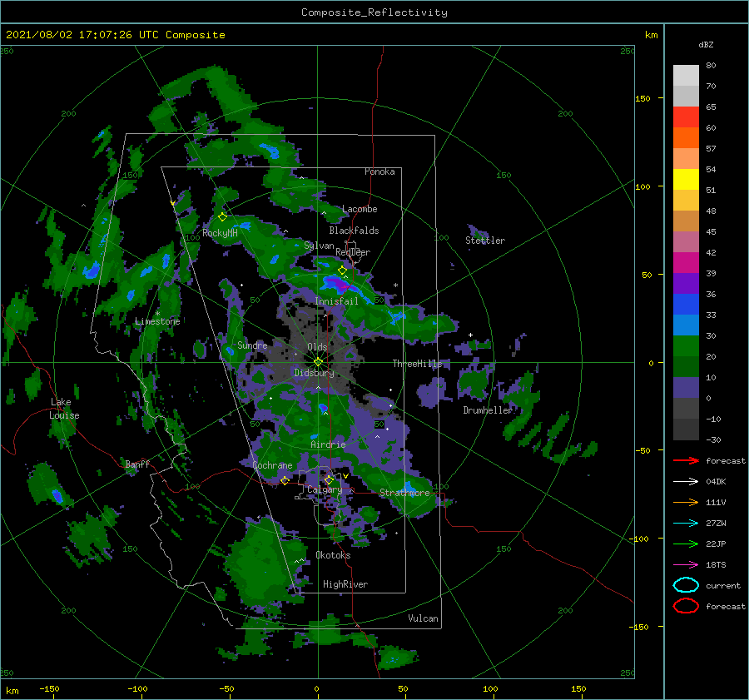Click the RockyMH map label

220,233
